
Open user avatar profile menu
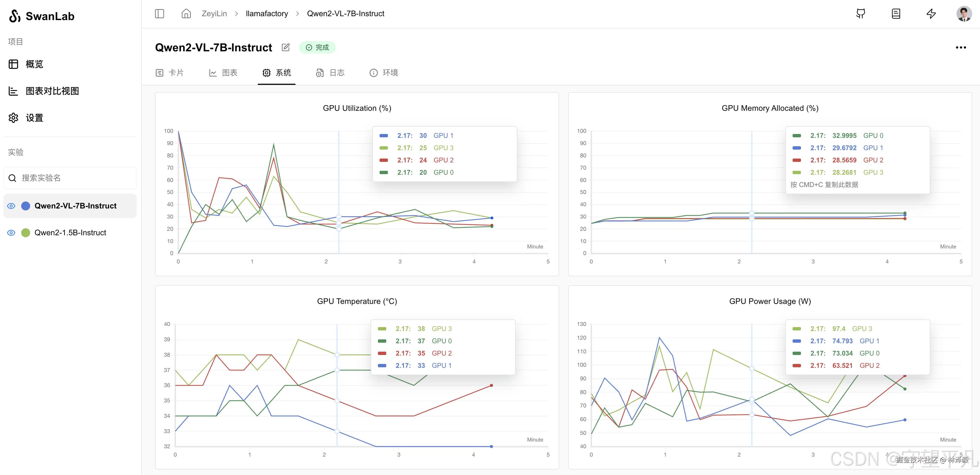964,14
